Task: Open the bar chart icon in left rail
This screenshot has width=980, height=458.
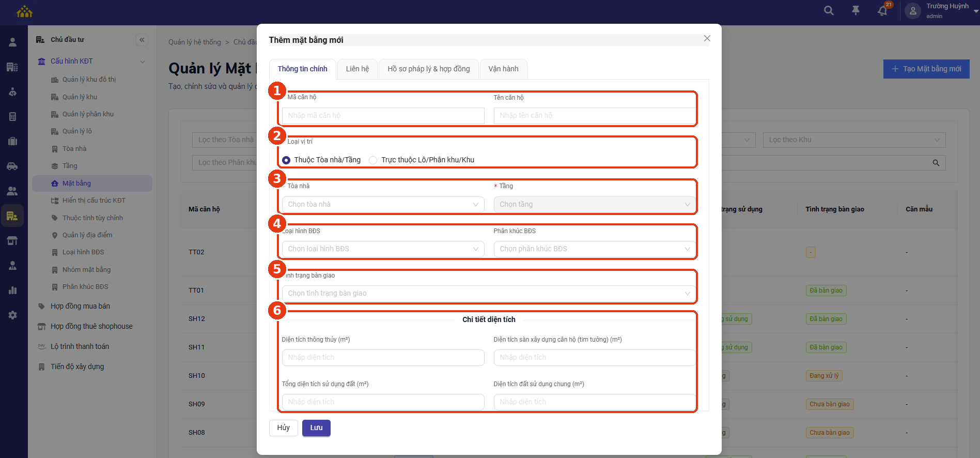Action: pos(12,290)
